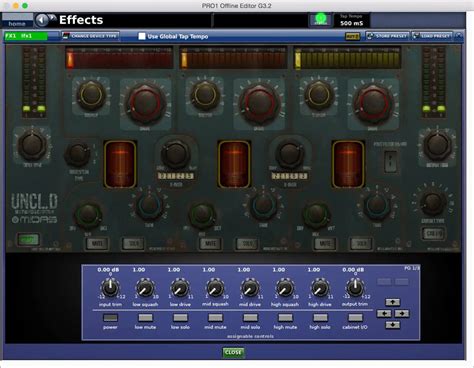Adjust the mid band squash knob

pos(205,95)
